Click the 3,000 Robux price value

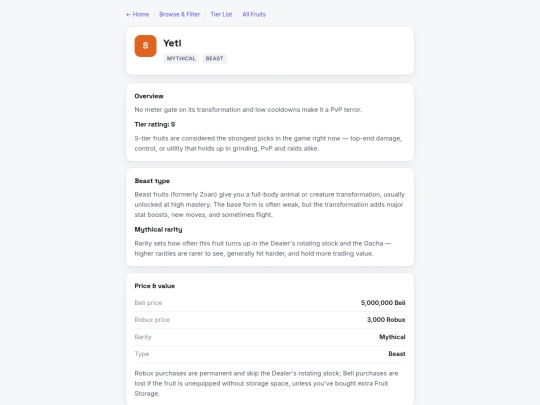[x=386, y=320]
